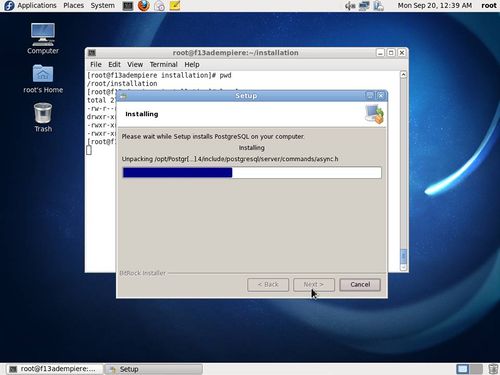
Task: Click the volume speaker icon in the tray
Action: tap(350, 6)
